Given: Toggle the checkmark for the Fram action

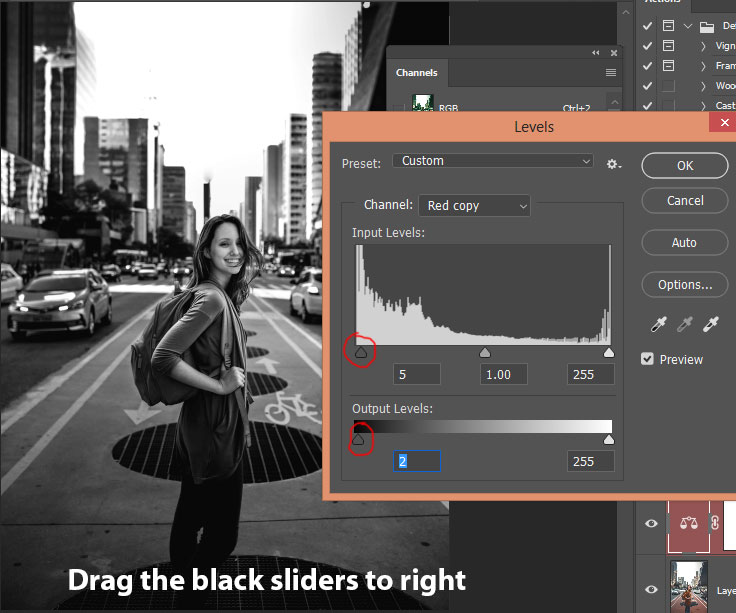Looking at the screenshot, I should click(x=647, y=66).
